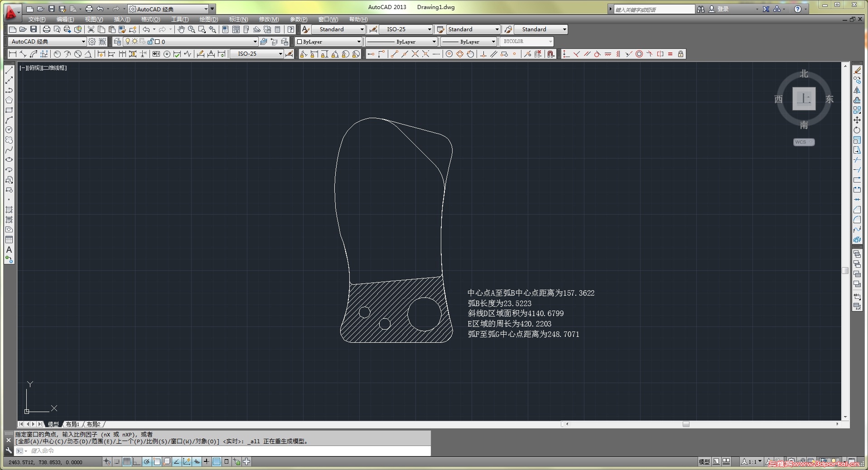Open the ISO-25 dropdown in dimension toolbar
Image resolution: width=868 pixels, height=470 pixels.
pos(280,54)
